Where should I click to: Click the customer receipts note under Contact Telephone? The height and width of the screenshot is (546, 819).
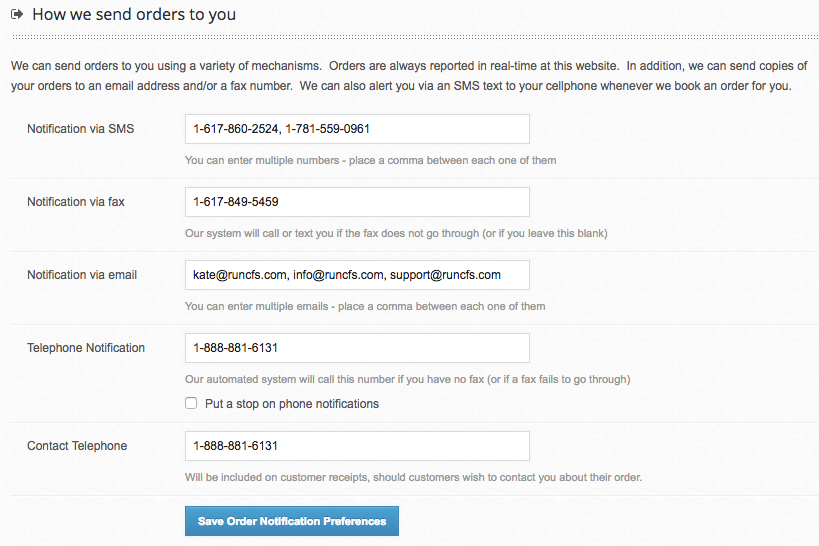413,477
